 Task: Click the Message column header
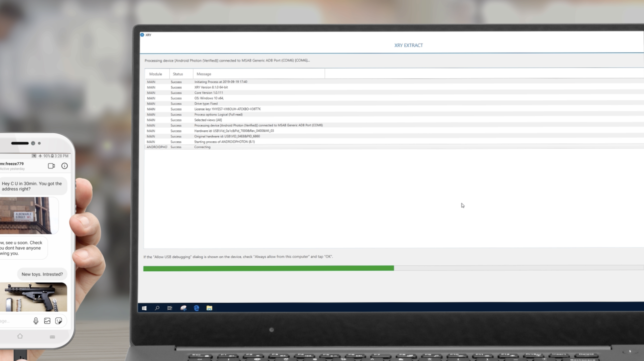(x=259, y=74)
